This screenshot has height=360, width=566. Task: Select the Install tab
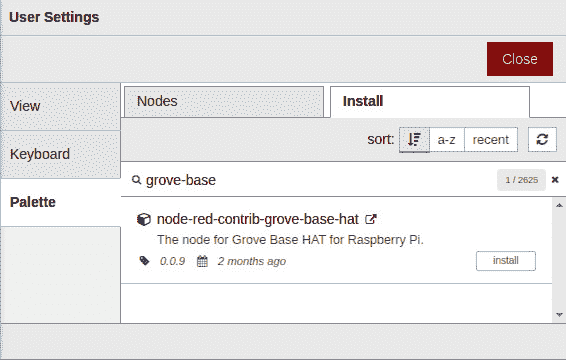[430, 101]
